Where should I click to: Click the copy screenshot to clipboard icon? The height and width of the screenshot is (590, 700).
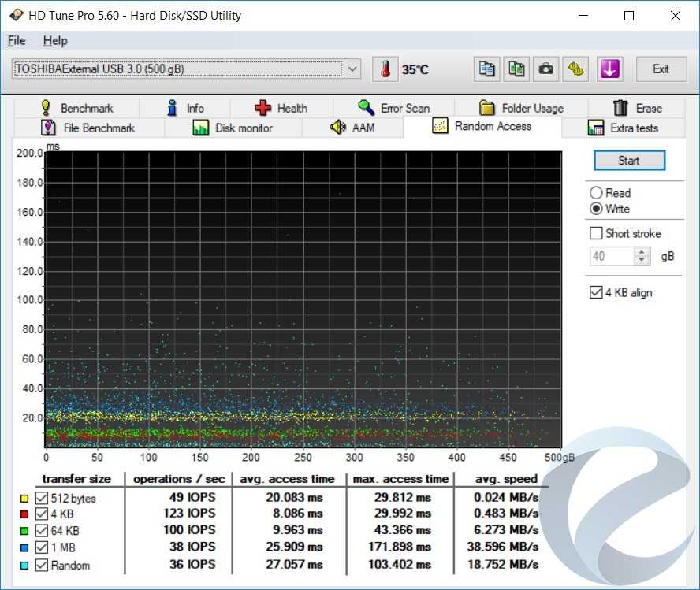tap(516, 69)
